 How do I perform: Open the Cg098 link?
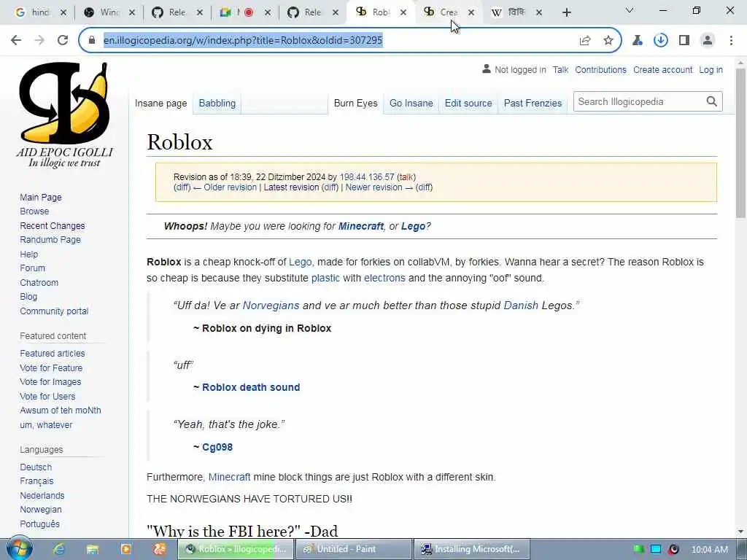pos(217,447)
